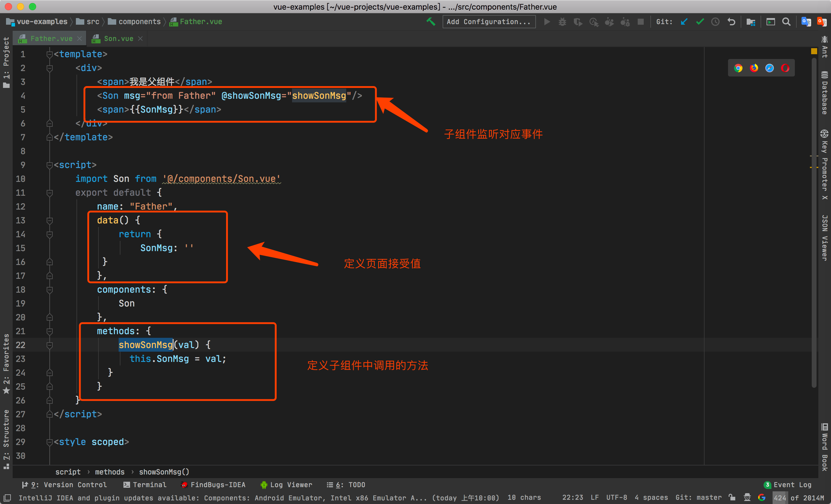Click vue-examples breadcrumb in navigation bar
831x504 pixels.
coord(37,22)
